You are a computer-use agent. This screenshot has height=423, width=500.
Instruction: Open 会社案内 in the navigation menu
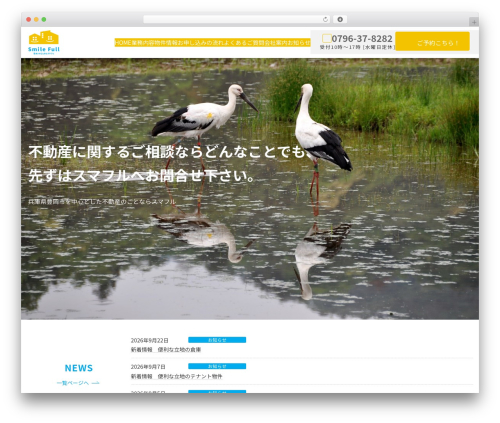tap(276, 43)
